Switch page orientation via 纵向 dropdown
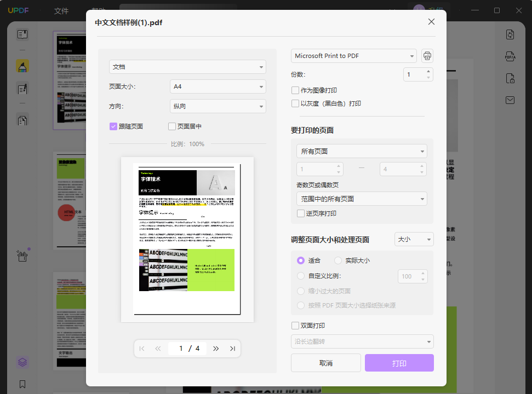This screenshot has height=394, width=532. (218, 105)
